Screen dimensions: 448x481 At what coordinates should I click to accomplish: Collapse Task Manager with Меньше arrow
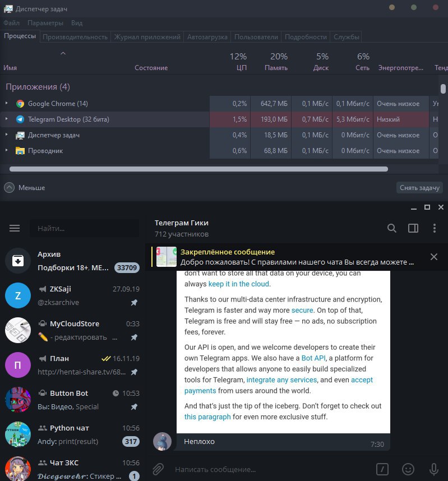[9, 187]
